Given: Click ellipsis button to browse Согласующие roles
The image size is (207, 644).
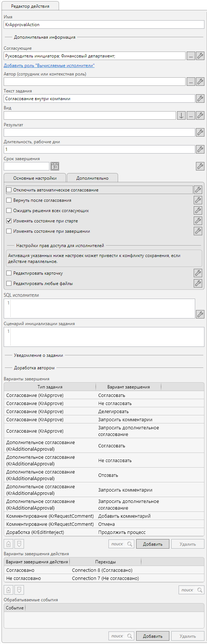Looking at the screenshot, I should click(191, 56).
